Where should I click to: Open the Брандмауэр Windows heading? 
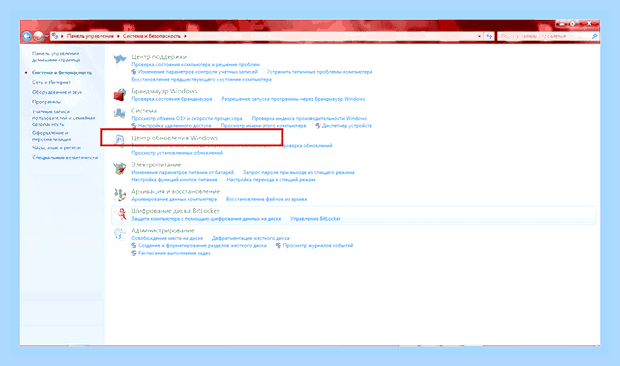[164, 91]
